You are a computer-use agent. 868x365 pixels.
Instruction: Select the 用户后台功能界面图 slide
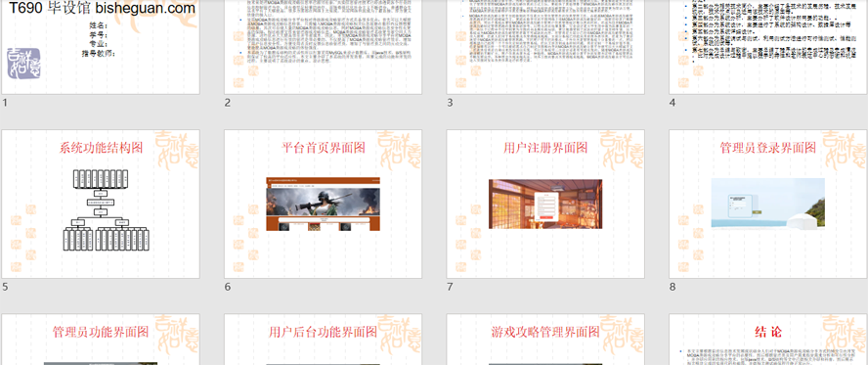point(323,340)
